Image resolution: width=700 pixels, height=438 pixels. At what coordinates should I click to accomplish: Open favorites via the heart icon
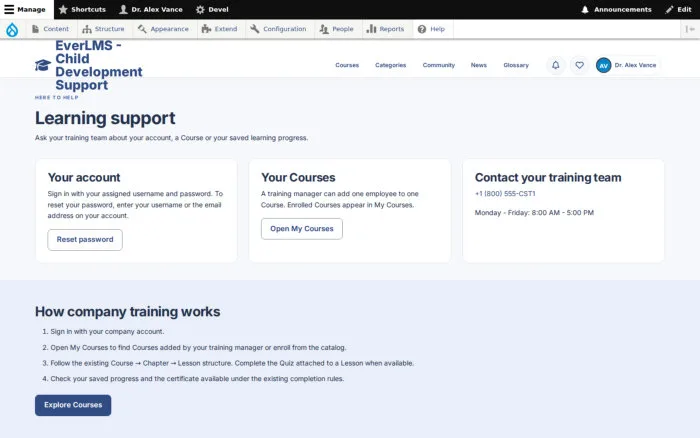[x=579, y=65]
